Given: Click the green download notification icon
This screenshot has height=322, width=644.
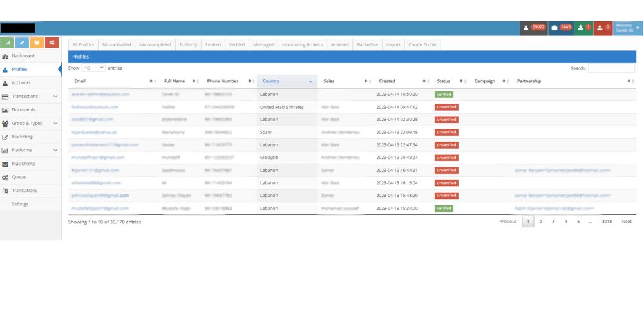Looking at the screenshot, I should [x=584, y=28].
